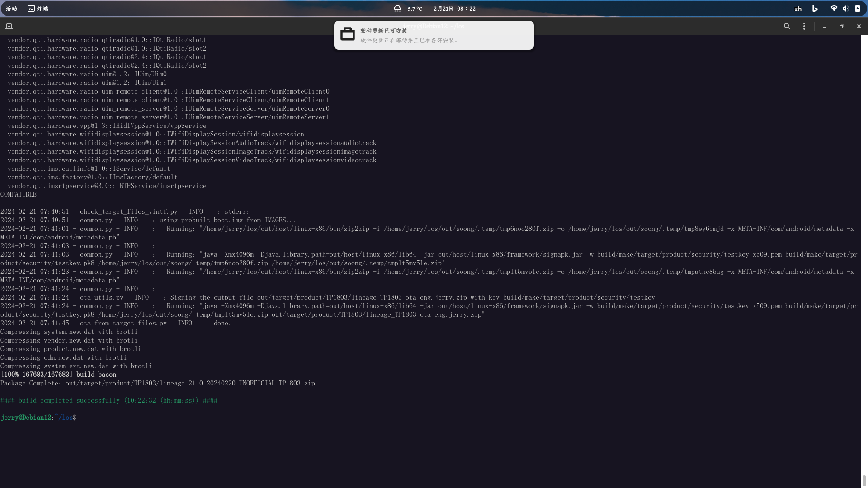This screenshot has width=868, height=488.
Task: Click the terminal prompt cursor after ~/los$
Action: (x=82, y=418)
